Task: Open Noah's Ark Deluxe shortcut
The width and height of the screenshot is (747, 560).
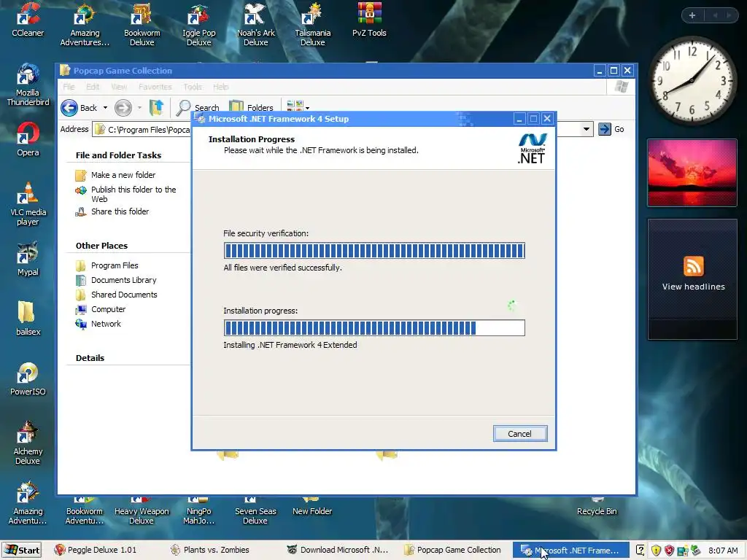Action: [256, 25]
